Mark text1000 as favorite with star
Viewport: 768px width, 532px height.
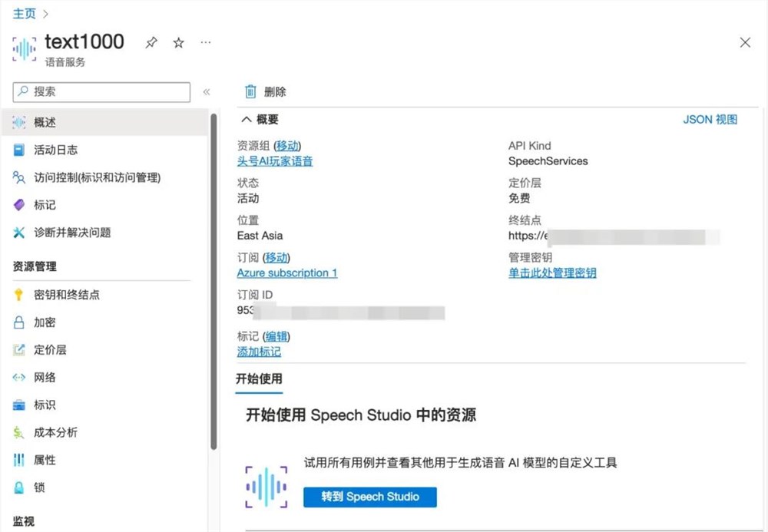pyautogui.click(x=178, y=43)
